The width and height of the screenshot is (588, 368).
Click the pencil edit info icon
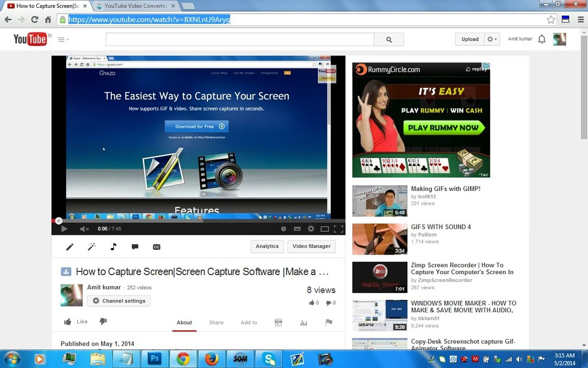[x=70, y=247]
